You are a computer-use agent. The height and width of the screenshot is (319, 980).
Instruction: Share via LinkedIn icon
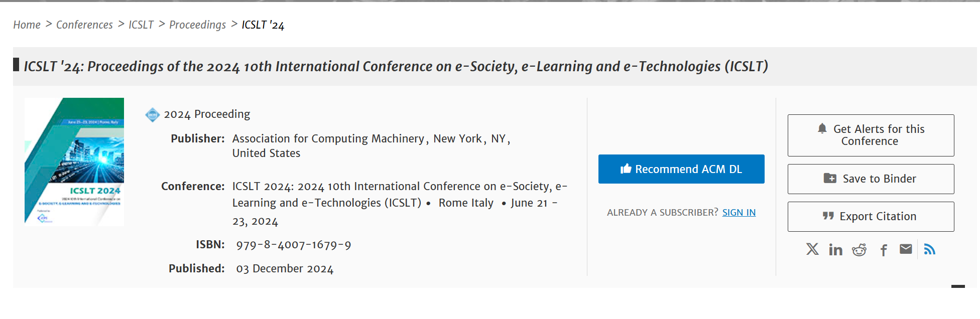pyautogui.click(x=835, y=249)
